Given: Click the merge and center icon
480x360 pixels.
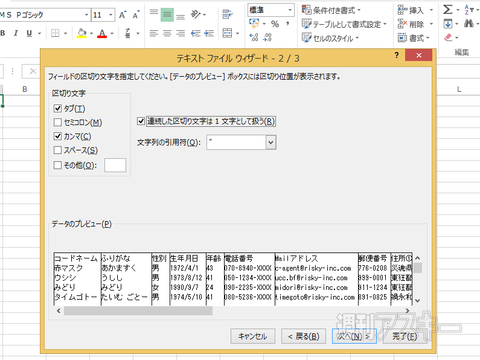Looking at the screenshot, I should point(227,33).
